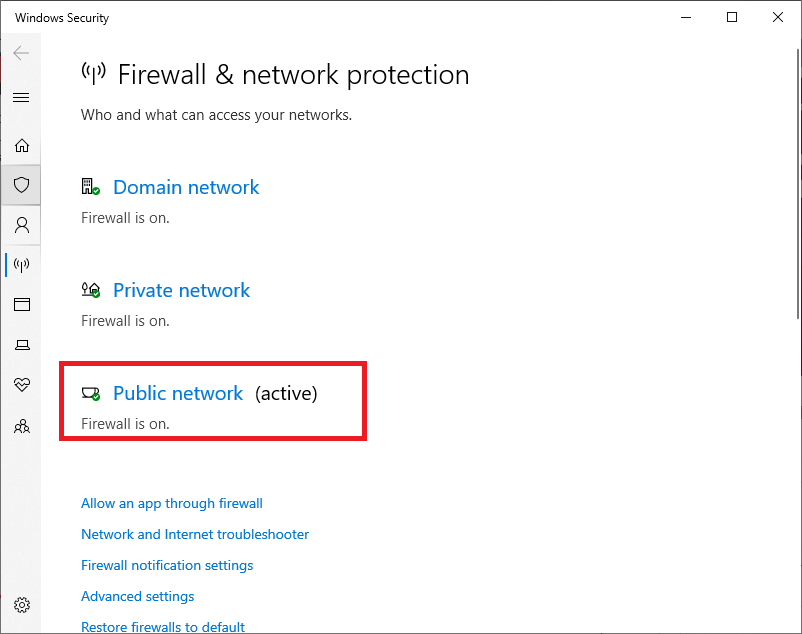Image resolution: width=802 pixels, height=634 pixels.
Task: Go back with the back arrow
Action: 21,53
